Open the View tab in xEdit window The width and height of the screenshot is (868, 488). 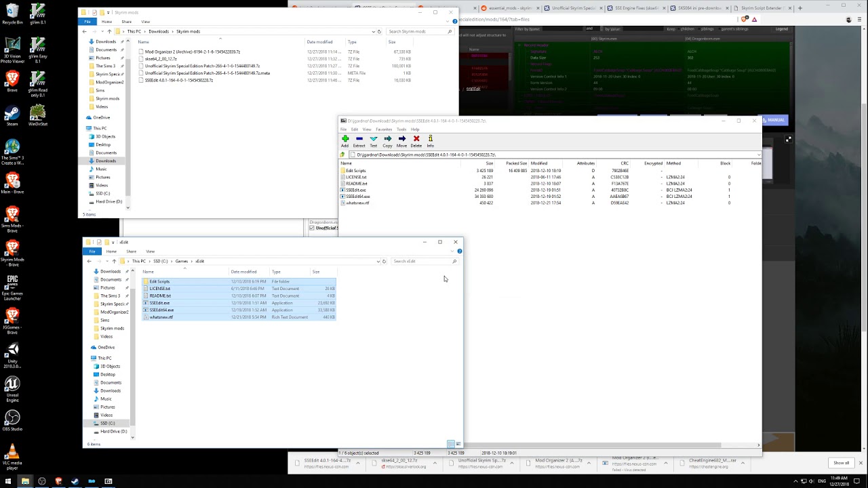[151, 251]
